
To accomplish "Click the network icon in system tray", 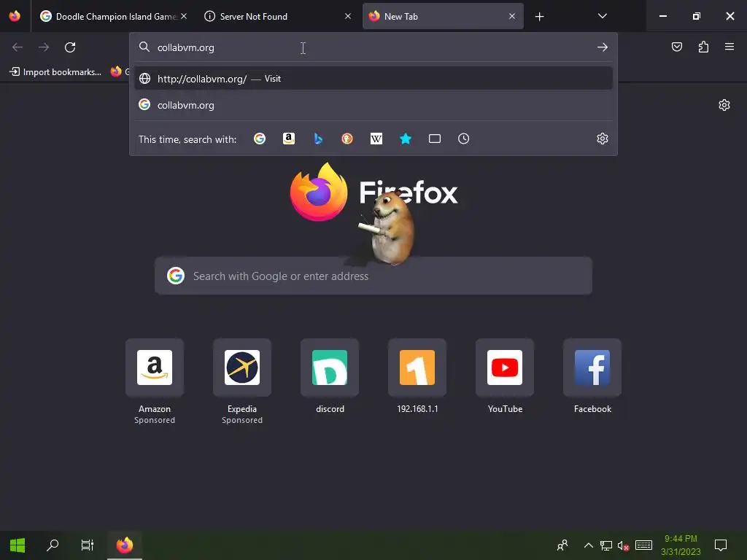I will (x=606, y=545).
